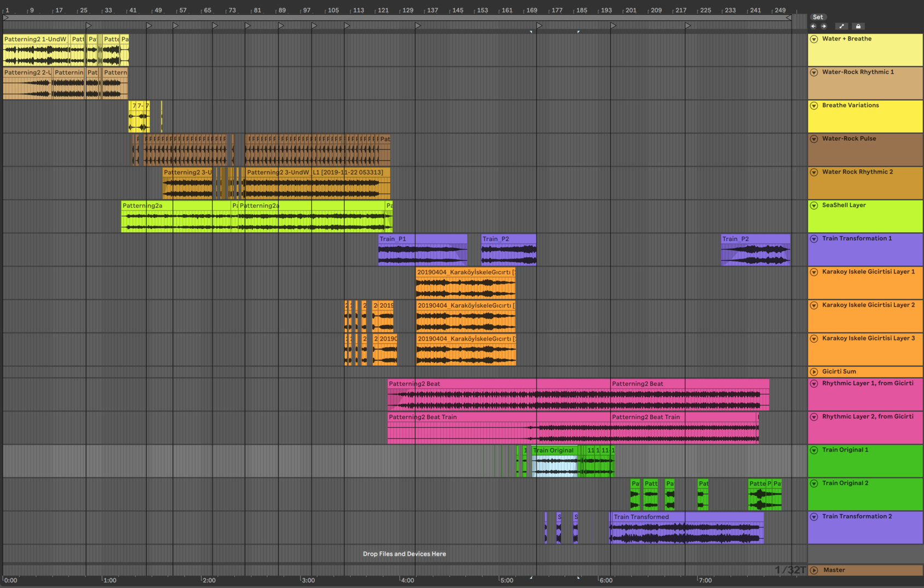This screenshot has height=588, width=924.
Task: Click Karakoy Iskele Gicirtisi Layer 3 fold icon
Action: (x=814, y=339)
